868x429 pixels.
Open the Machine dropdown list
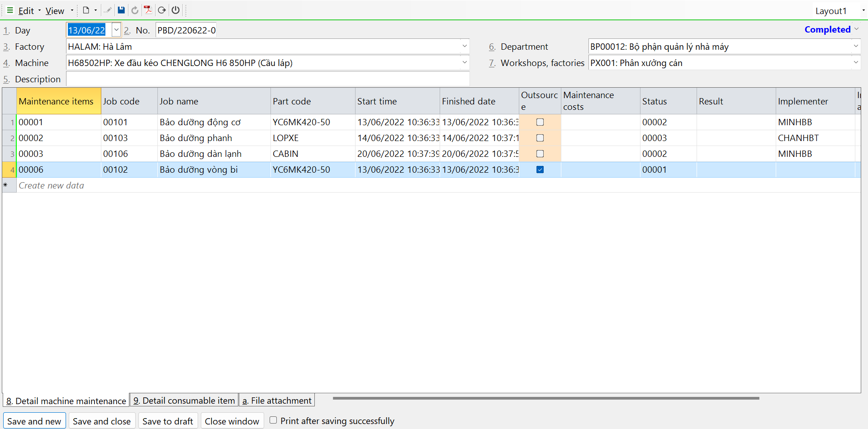465,62
